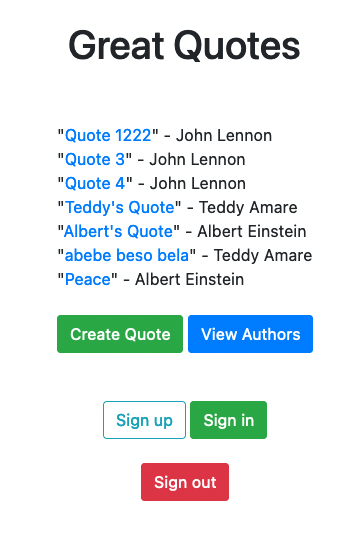The width and height of the screenshot is (363, 545).
Task: Click the red Sign out button
Action: click(185, 482)
